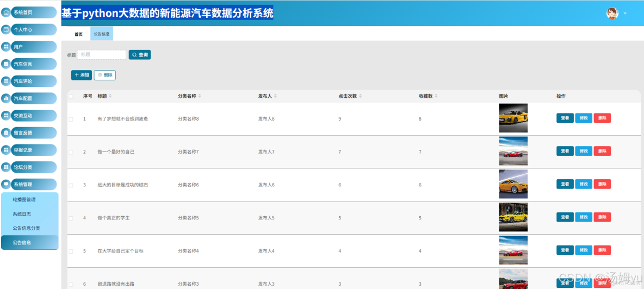Sort by 点击次数 column arrows
The width and height of the screenshot is (644, 289).
click(x=360, y=96)
